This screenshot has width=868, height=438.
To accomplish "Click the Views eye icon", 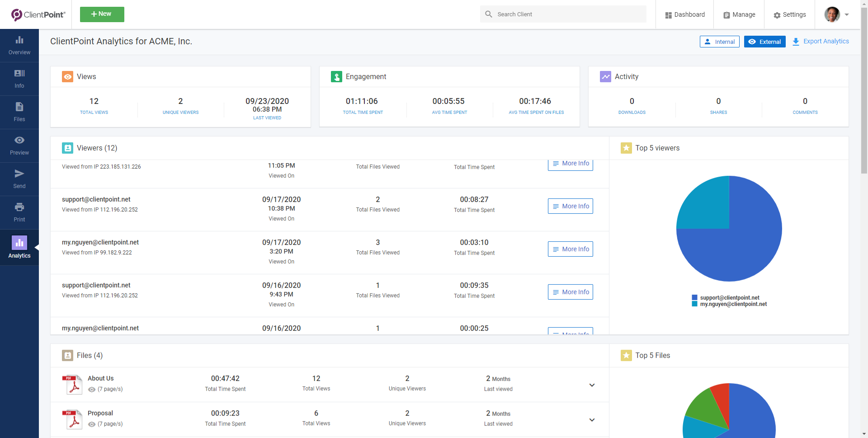I will click(x=67, y=77).
